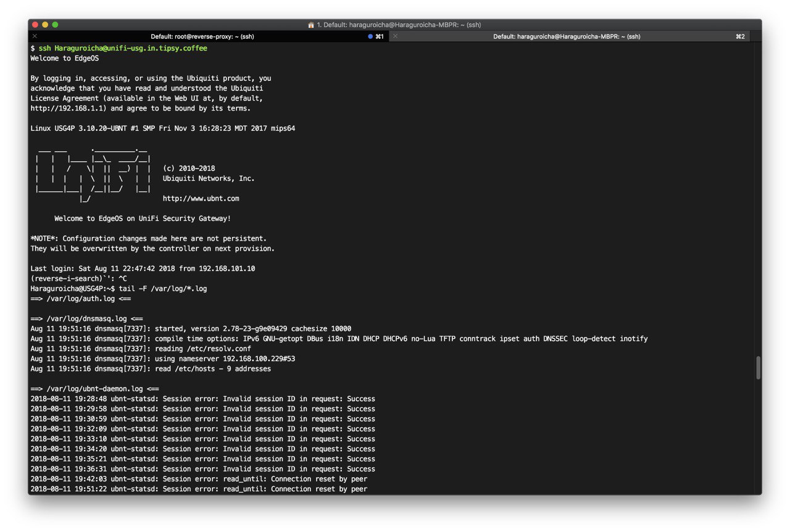Click the 'Welcome to EdgeOS' line

[65, 59]
